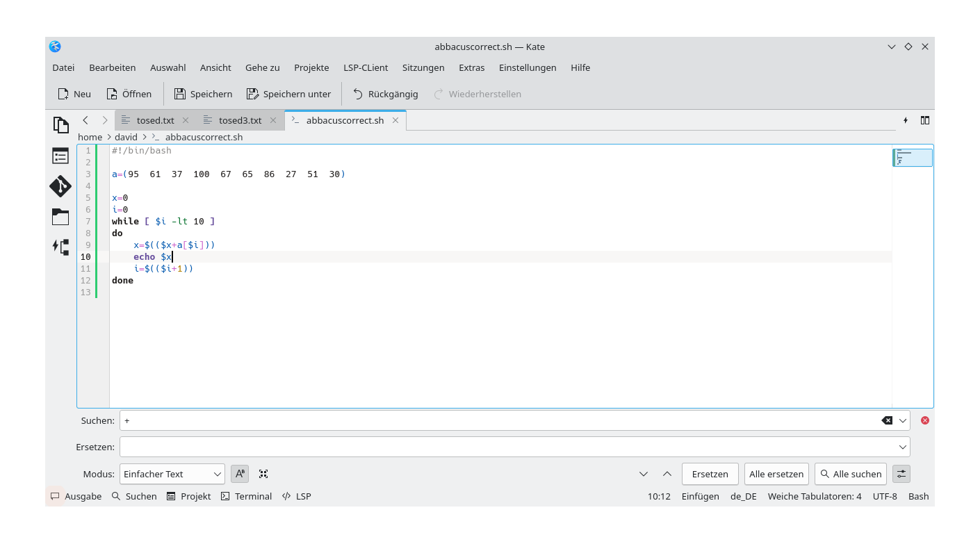This screenshot has width=980, height=560.
Task: Show the filesystem browser sidebar icon
Action: (x=60, y=217)
